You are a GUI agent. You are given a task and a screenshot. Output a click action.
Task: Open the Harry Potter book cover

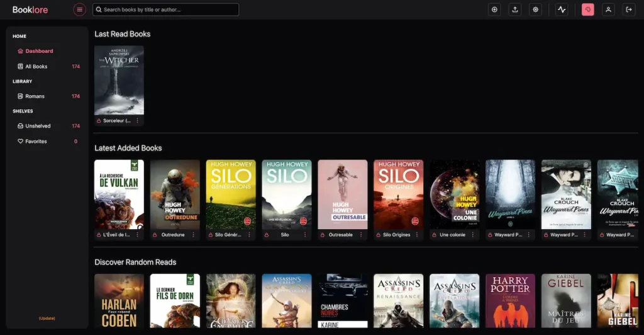[x=510, y=301]
